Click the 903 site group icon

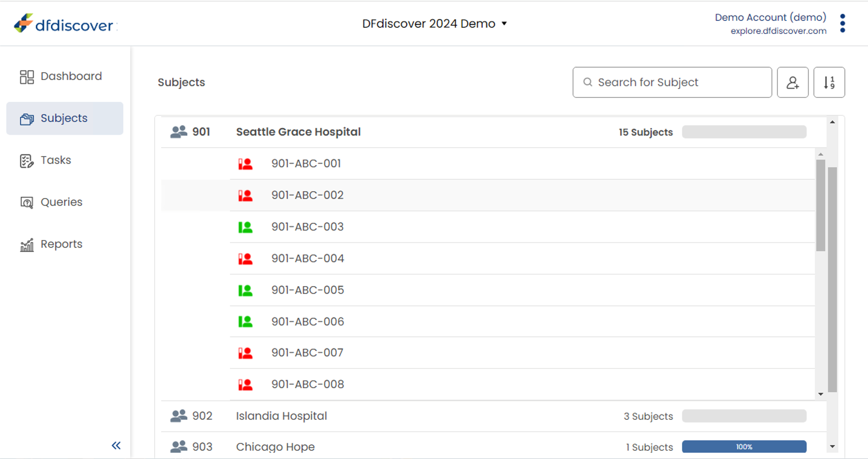click(x=179, y=447)
